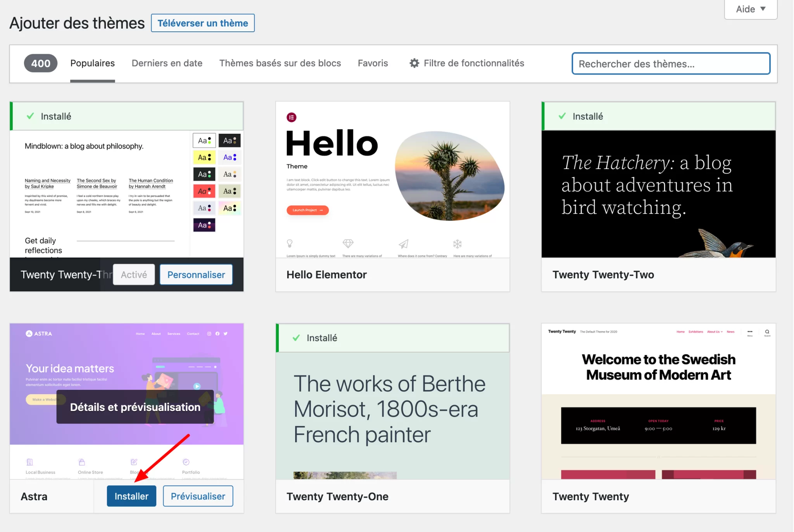This screenshot has width=794, height=532.
Task: Select the red Aa style swatch
Action: point(204,191)
